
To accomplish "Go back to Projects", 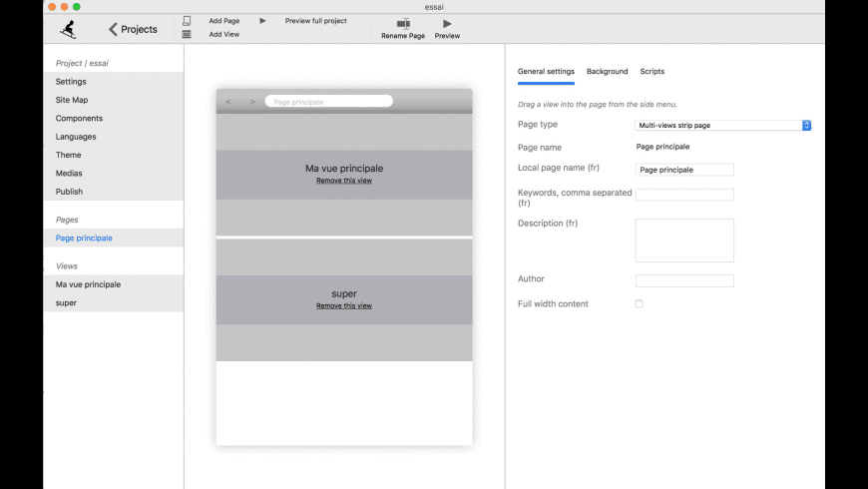I will pyautogui.click(x=133, y=29).
